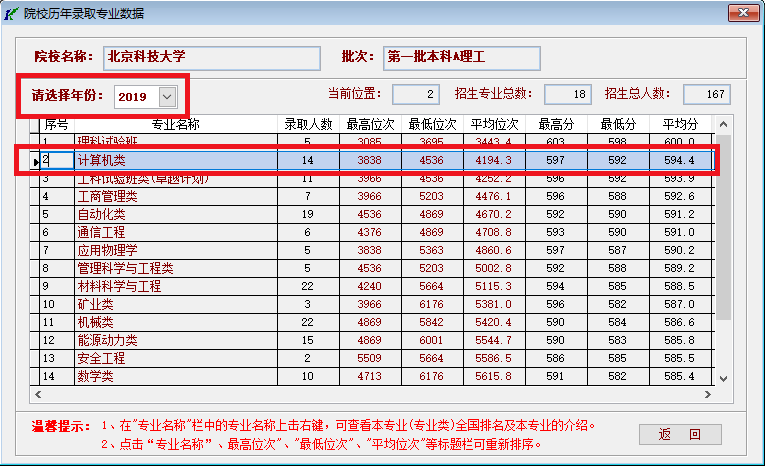The height and width of the screenshot is (466, 765).
Task: Click the 最高分 column header
Action: [556, 125]
